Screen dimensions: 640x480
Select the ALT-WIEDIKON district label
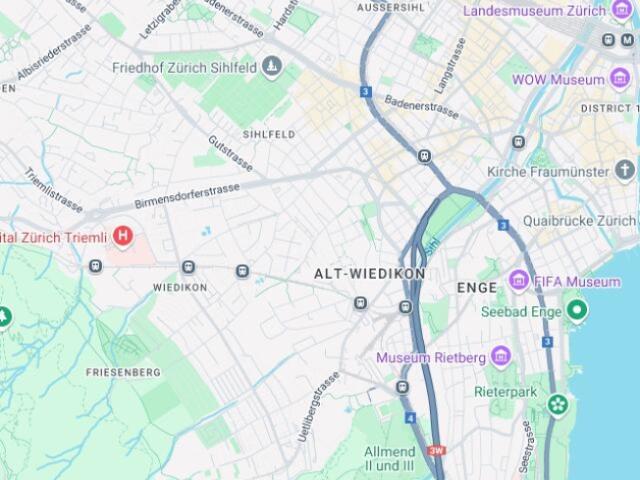click(370, 274)
